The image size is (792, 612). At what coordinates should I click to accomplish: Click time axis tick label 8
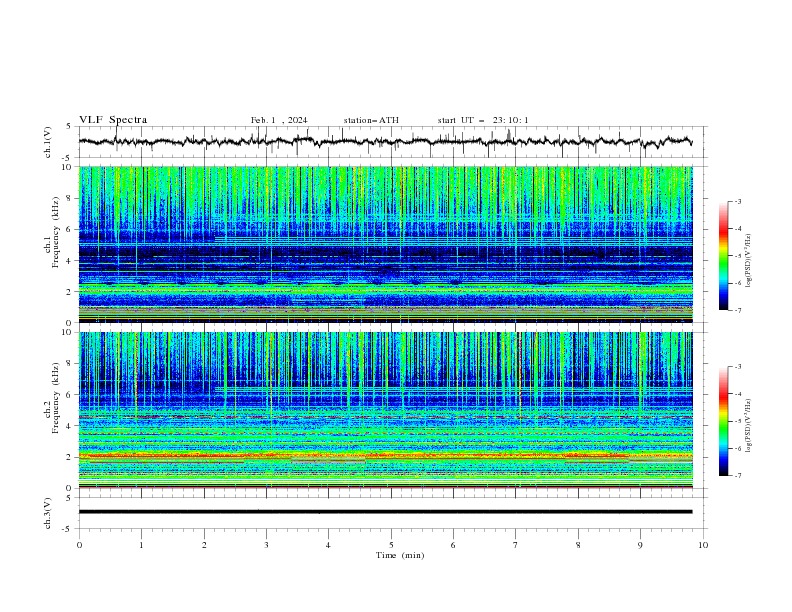pos(578,545)
